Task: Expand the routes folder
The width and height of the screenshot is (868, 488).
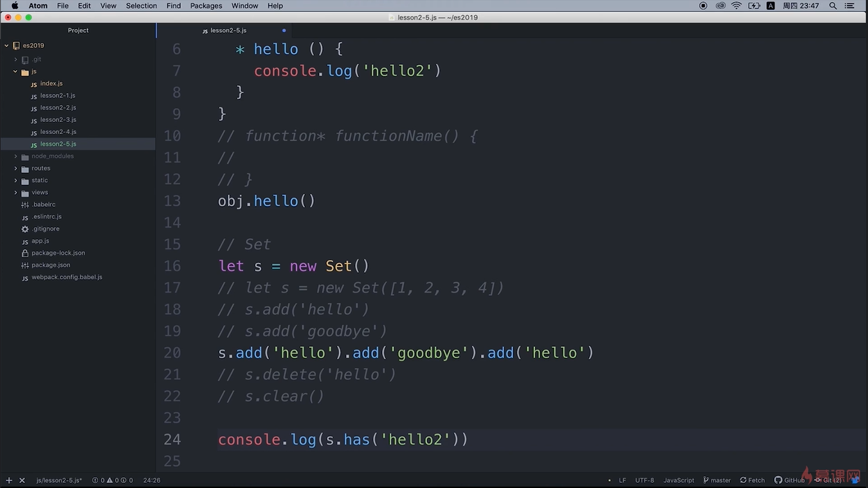Action: pyautogui.click(x=15, y=168)
